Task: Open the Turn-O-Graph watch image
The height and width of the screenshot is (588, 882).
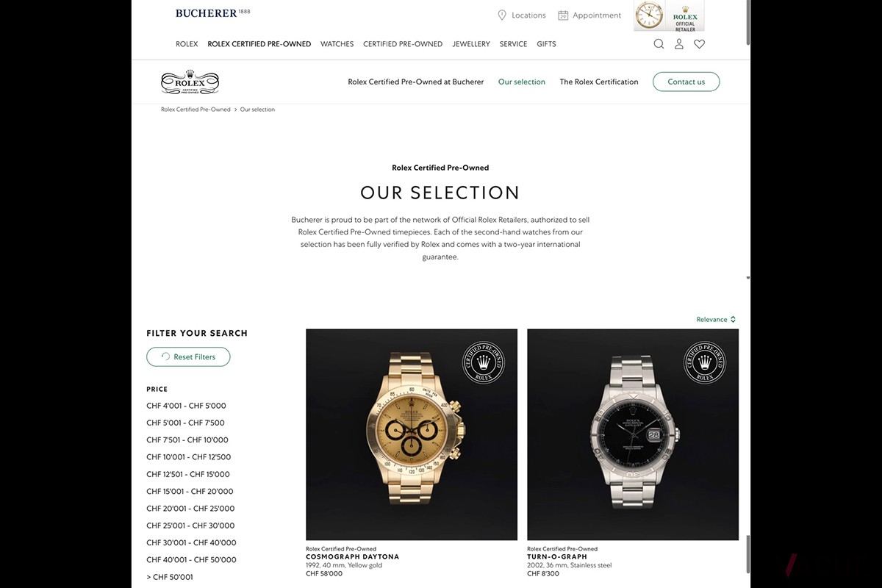Action: 633,434
